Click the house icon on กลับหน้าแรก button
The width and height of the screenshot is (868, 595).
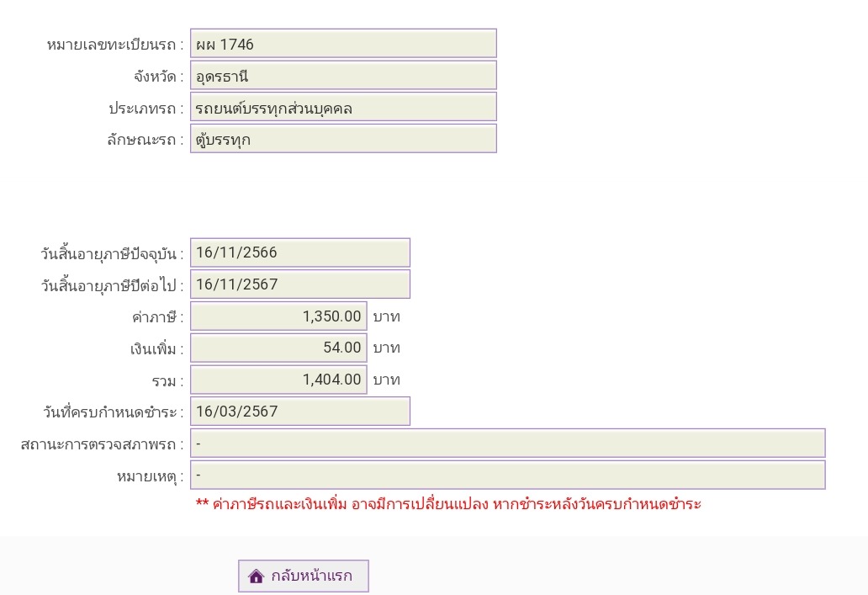(256, 576)
